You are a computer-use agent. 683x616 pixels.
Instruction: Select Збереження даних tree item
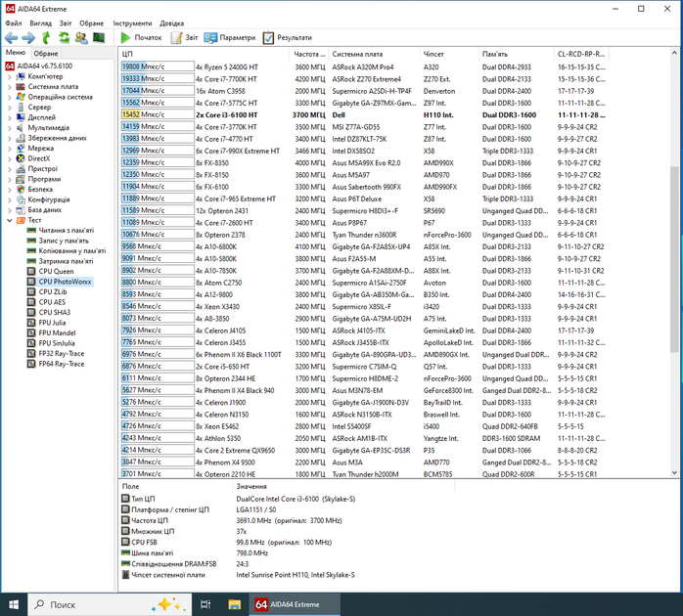click(57, 138)
